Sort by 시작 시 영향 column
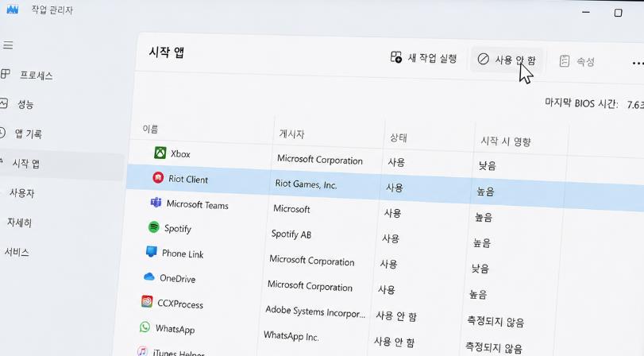This screenshot has width=644, height=356. coord(506,141)
